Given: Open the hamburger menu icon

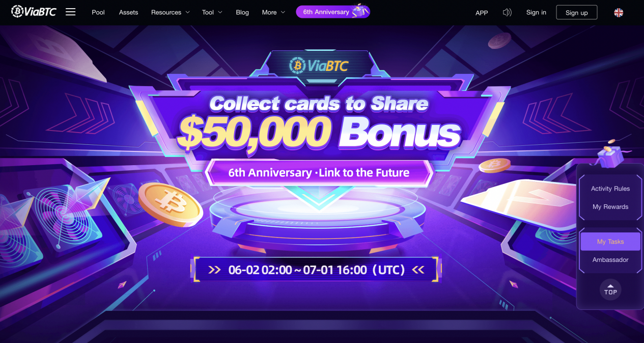Looking at the screenshot, I should 71,12.
